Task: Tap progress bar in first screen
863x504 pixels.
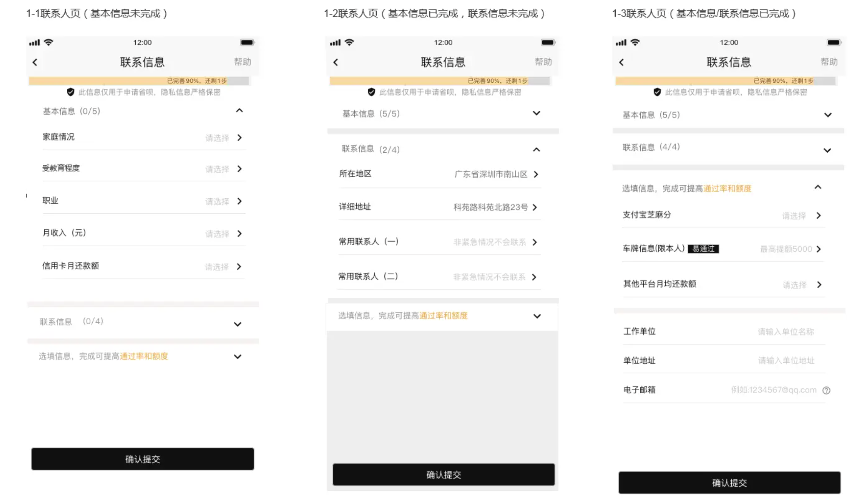Action: [139, 81]
